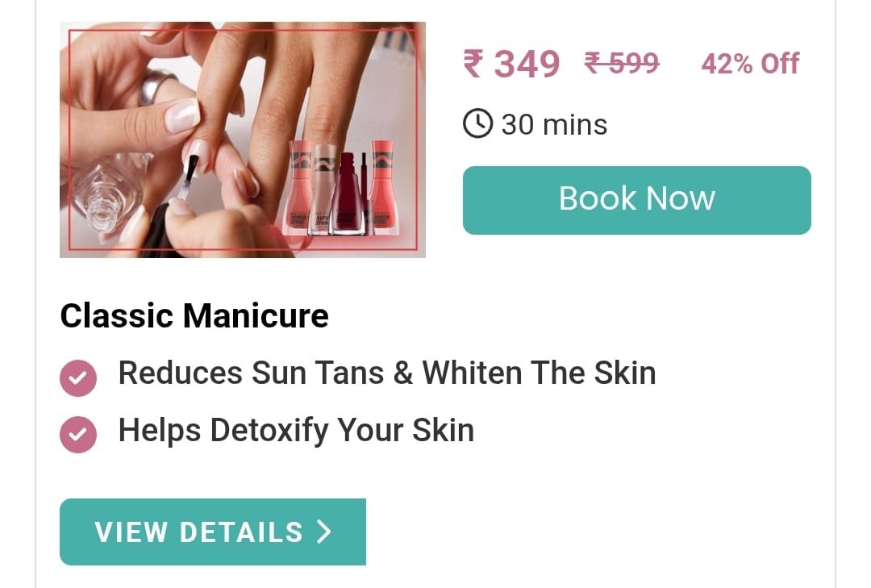Click the checkmark icon beside Reduces Sun Tans
The image size is (871, 588).
coord(78,378)
